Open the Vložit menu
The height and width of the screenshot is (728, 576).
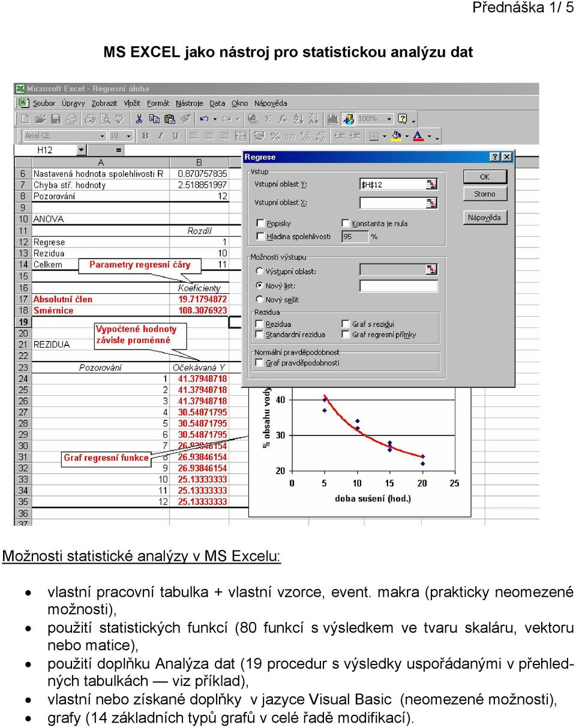(132, 103)
